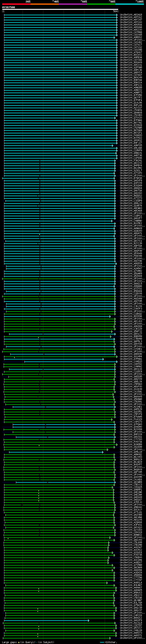
Task: Click the purple ~60% identity legend segment
Action: coord(73,4)
